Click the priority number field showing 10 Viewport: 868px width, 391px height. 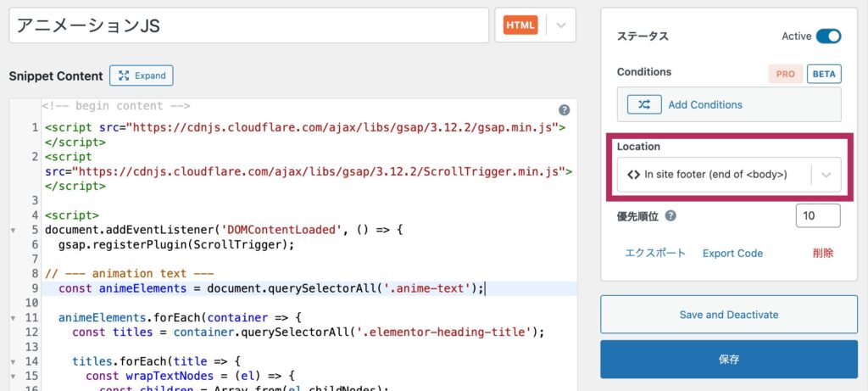(x=818, y=216)
